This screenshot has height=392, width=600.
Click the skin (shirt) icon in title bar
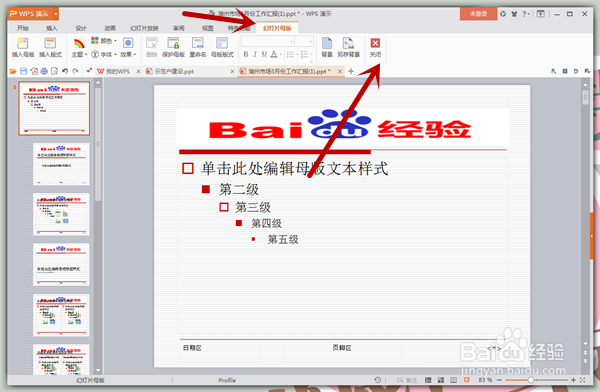514,14
